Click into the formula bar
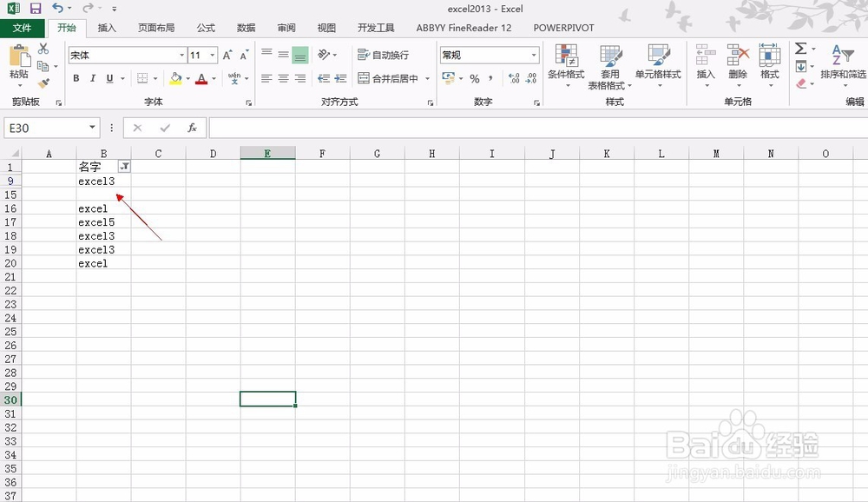Screen dimensions: 868x502 tap(538, 128)
